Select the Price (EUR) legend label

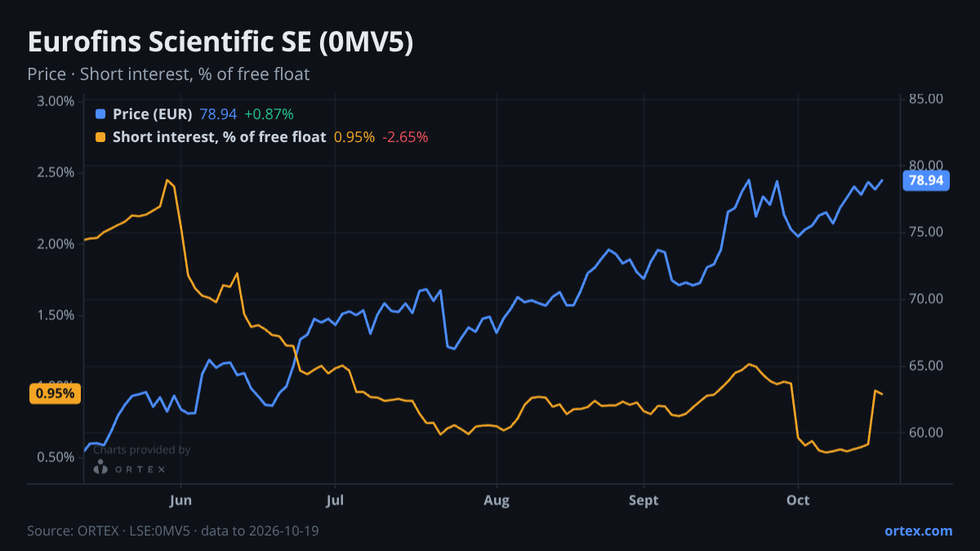153,113
